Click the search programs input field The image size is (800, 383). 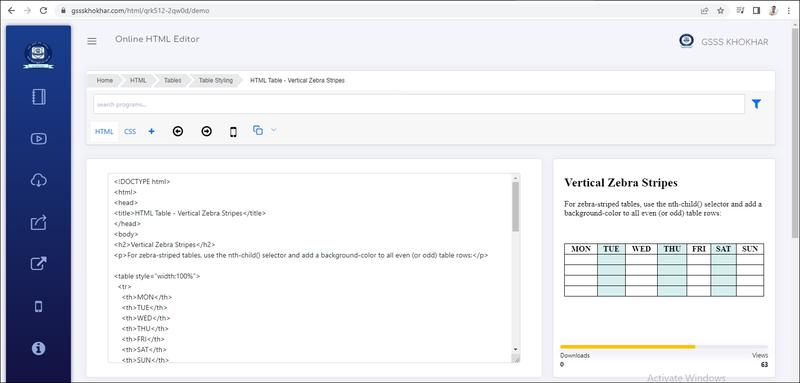pos(419,104)
